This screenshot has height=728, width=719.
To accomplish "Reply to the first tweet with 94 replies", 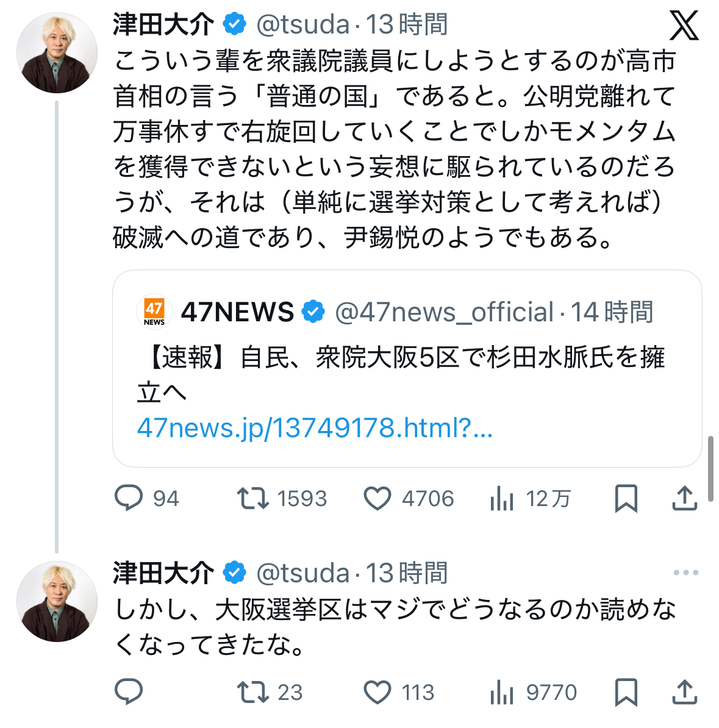I will click(x=129, y=498).
